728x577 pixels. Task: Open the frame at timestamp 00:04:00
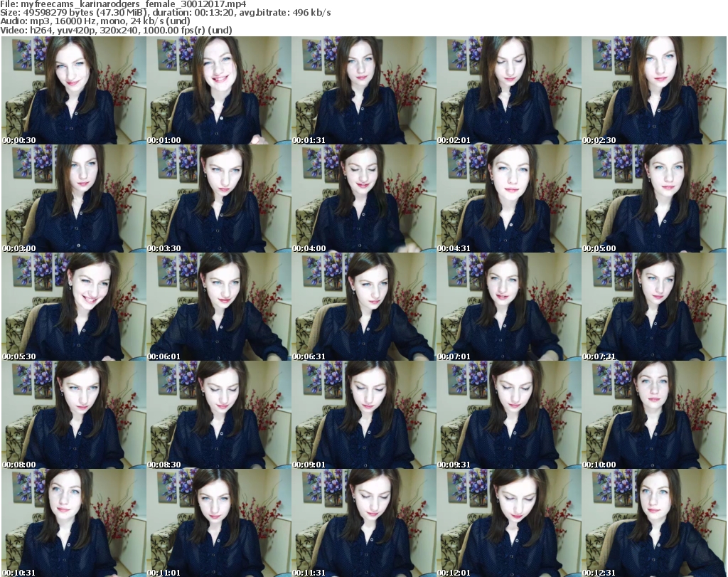click(363, 198)
